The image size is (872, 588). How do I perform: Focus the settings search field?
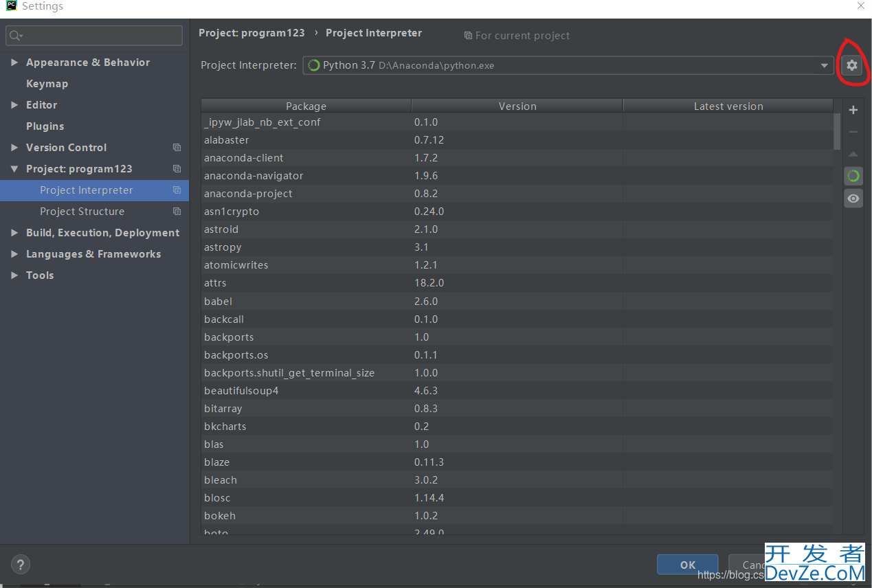click(94, 36)
